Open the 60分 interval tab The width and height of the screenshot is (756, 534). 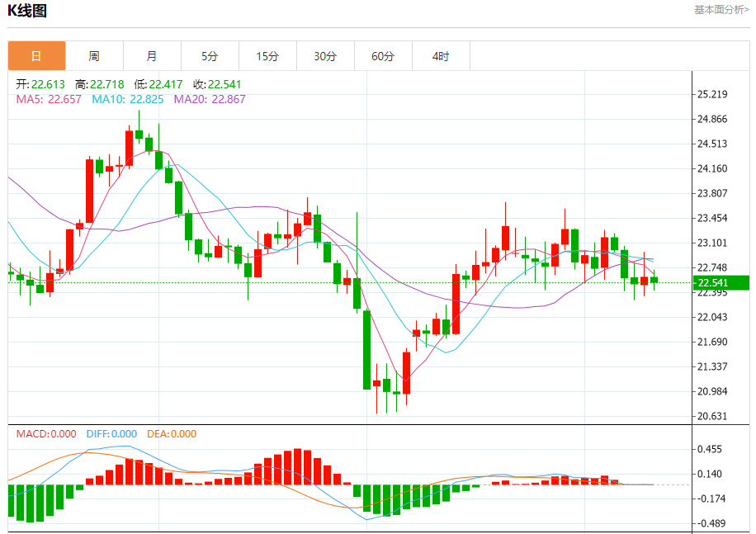tap(383, 56)
